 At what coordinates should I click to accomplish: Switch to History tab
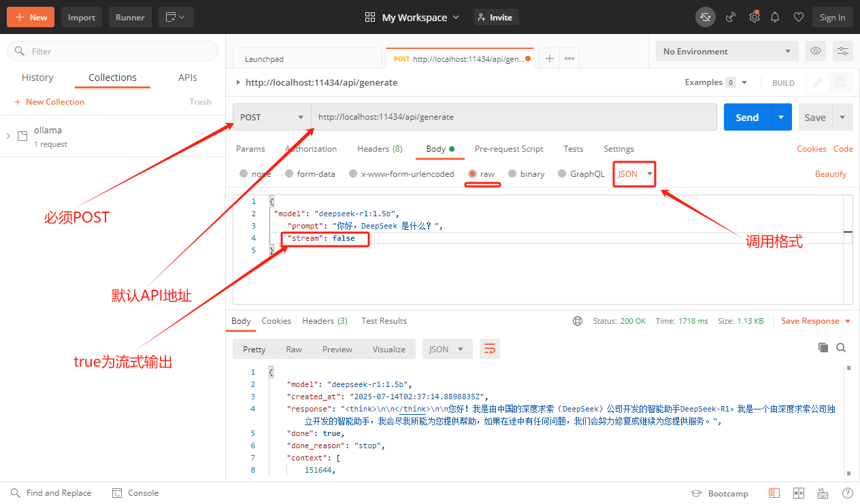pos(37,78)
